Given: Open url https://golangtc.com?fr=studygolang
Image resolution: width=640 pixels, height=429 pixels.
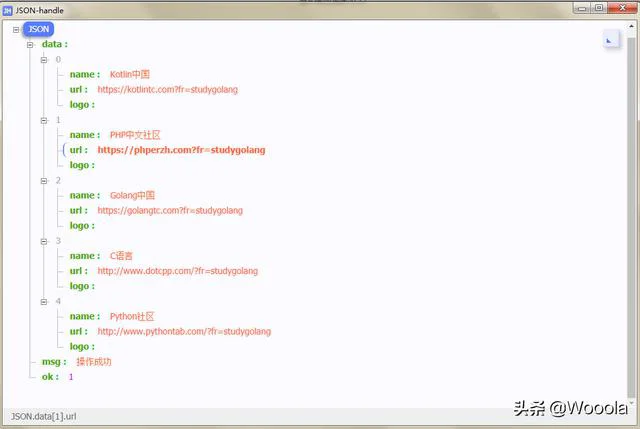Looking at the screenshot, I should point(170,210).
